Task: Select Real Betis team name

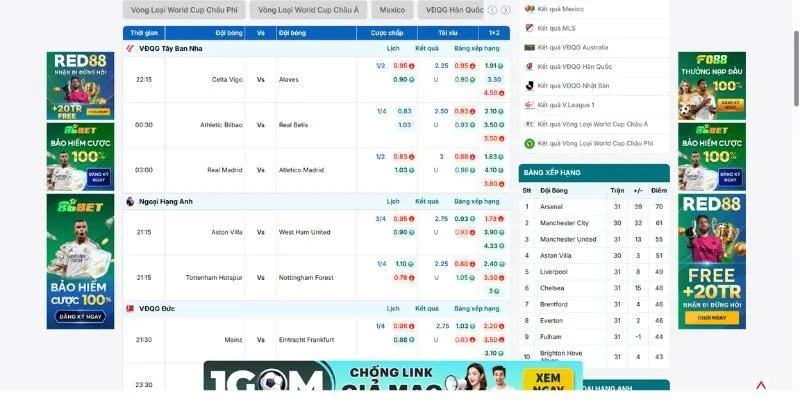Action: [x=293, y=125]
